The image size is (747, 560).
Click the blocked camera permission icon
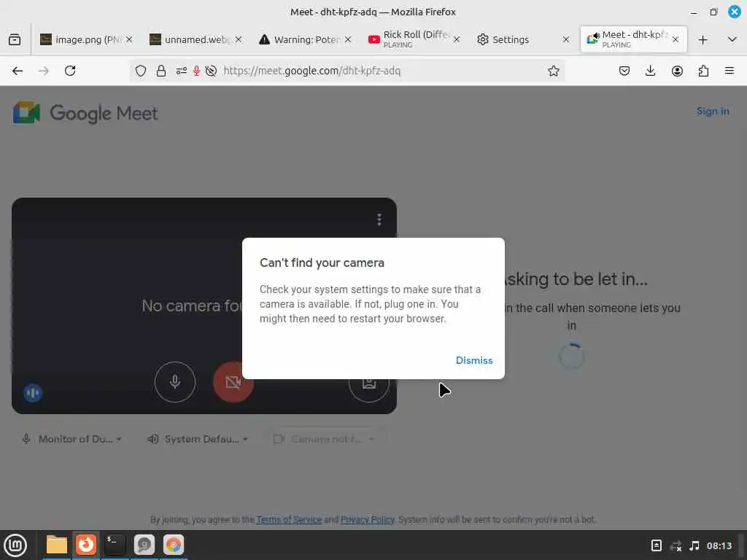point(211,71)
